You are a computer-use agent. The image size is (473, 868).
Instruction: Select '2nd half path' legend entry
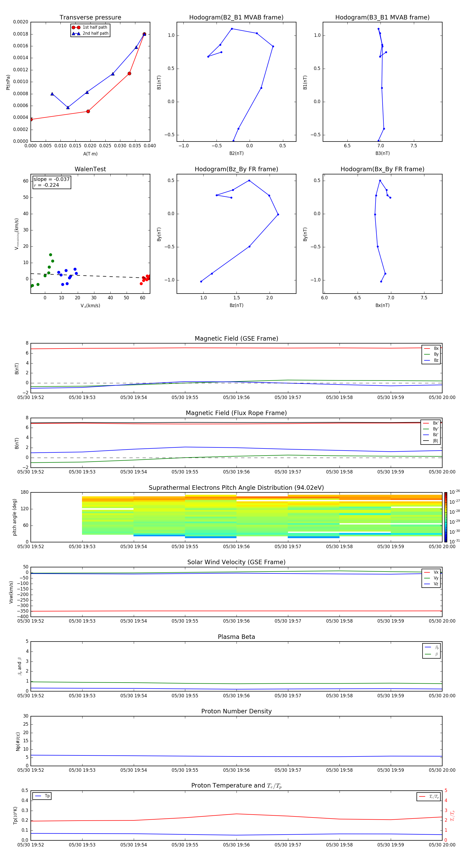coord(90,33)
